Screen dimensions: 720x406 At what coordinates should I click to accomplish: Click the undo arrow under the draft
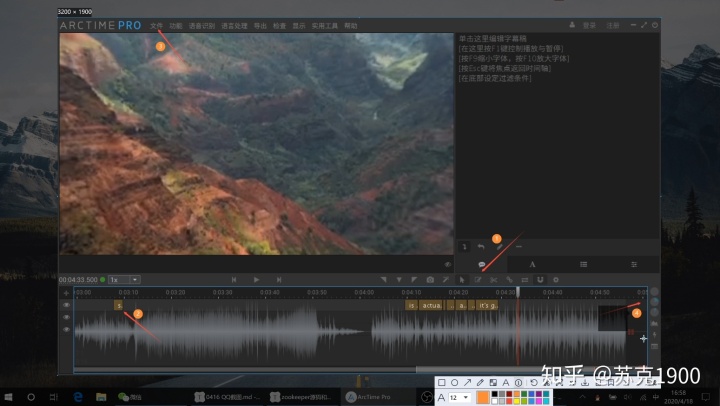click(481, 247)
